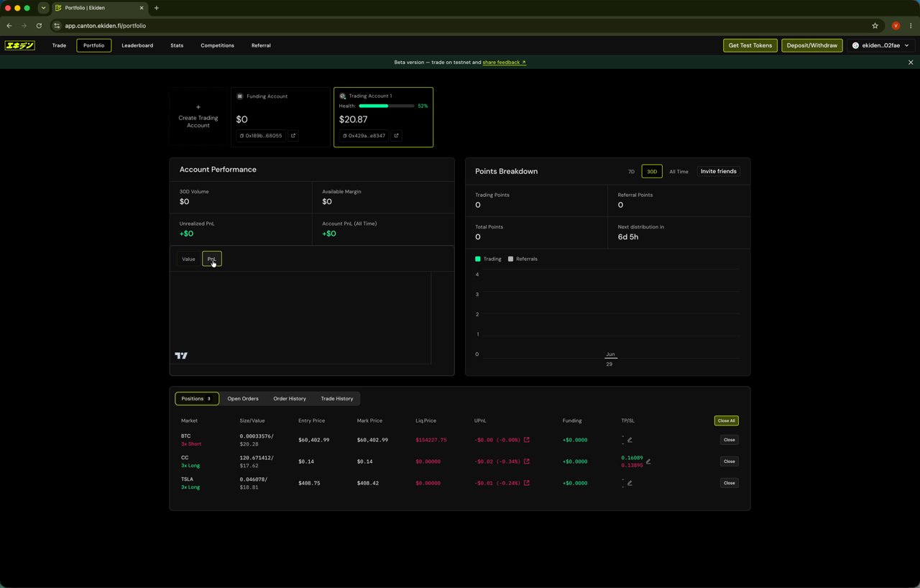The image size is (920, 588).
Task: Close the TSLA long position
Action: [729, 483]
